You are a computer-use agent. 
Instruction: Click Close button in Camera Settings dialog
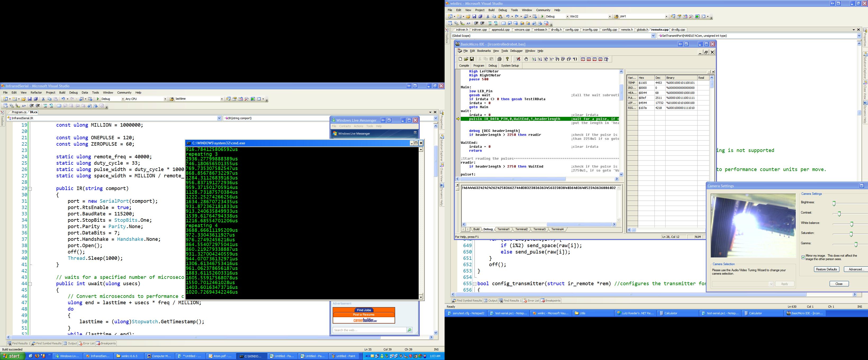pos(839,284)
